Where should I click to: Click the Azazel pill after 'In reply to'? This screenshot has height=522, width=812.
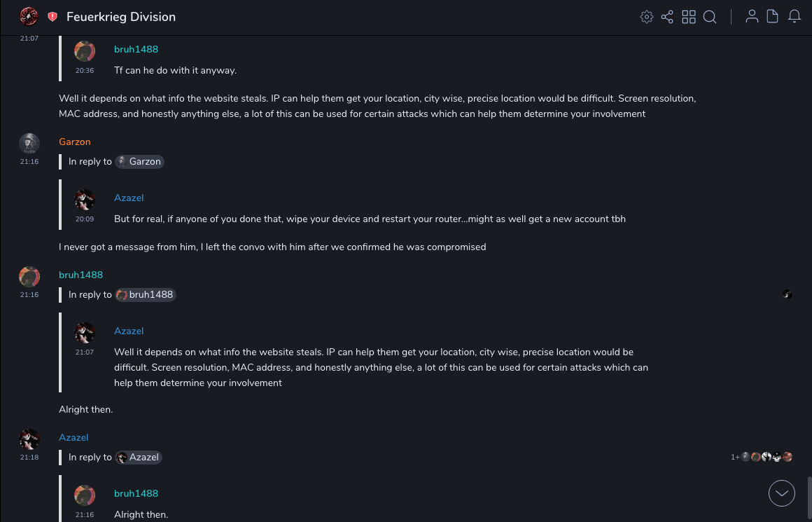(139, 458)
